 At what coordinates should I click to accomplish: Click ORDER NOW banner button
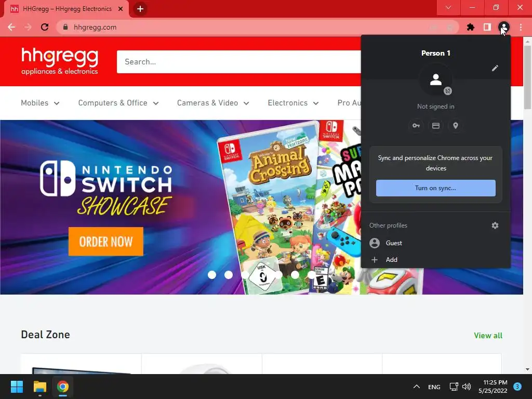click(106, 242)
